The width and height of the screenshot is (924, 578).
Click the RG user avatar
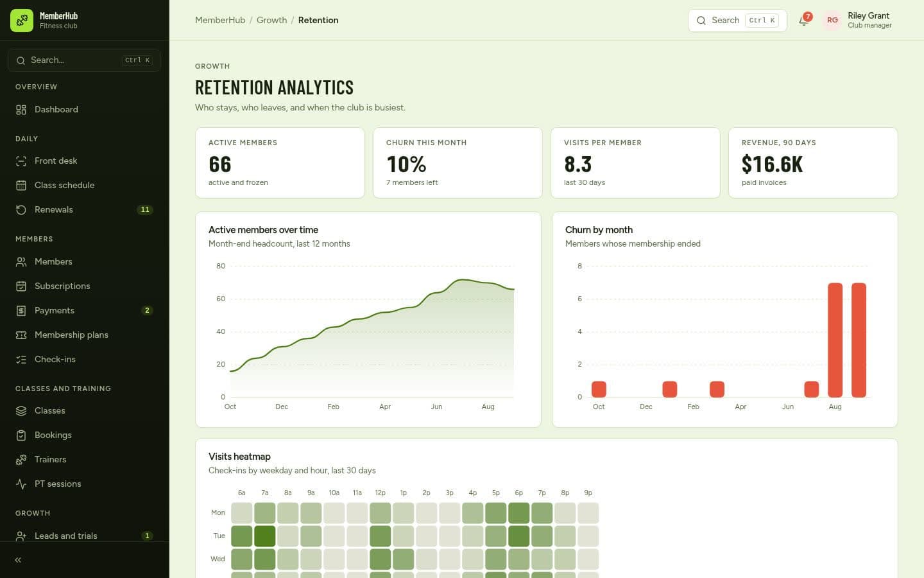click(832, 21)
